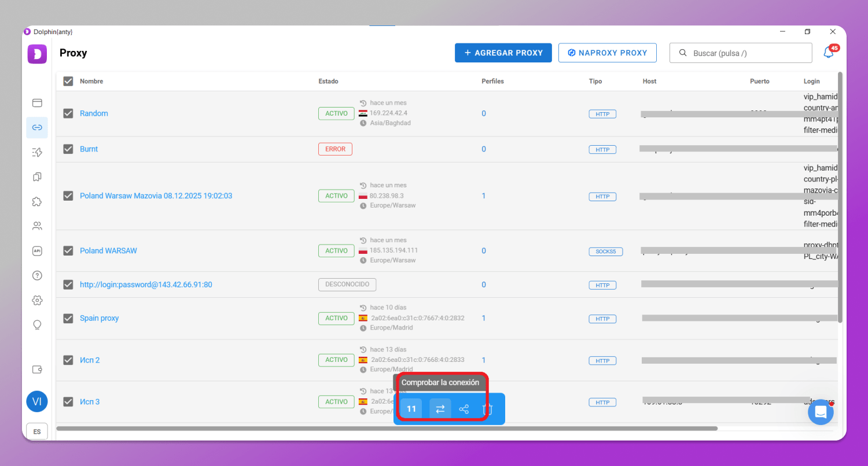Image resolution: width=868 pixels, height=466 pixels.
Task: Click the notification bell with 45 badge
Action: click(x=829, y=53)
